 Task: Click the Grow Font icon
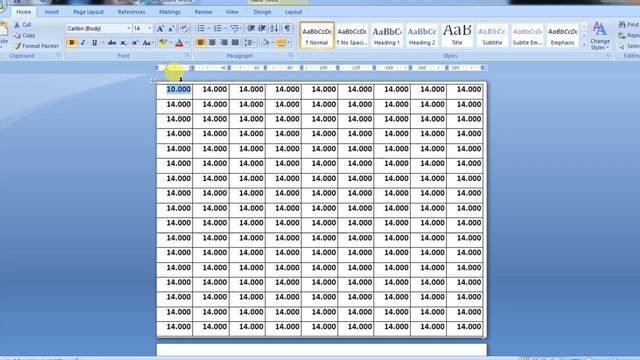point(160,29)
